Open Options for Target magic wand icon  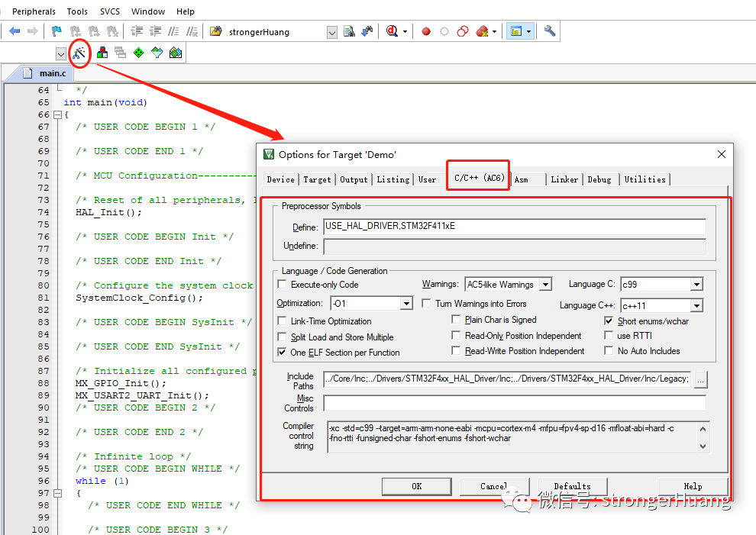click(x=79, y=53)
